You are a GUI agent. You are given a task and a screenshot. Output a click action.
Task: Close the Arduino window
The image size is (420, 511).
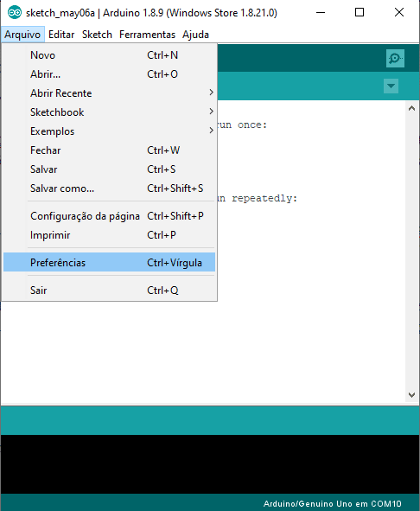tap(398, 13)
